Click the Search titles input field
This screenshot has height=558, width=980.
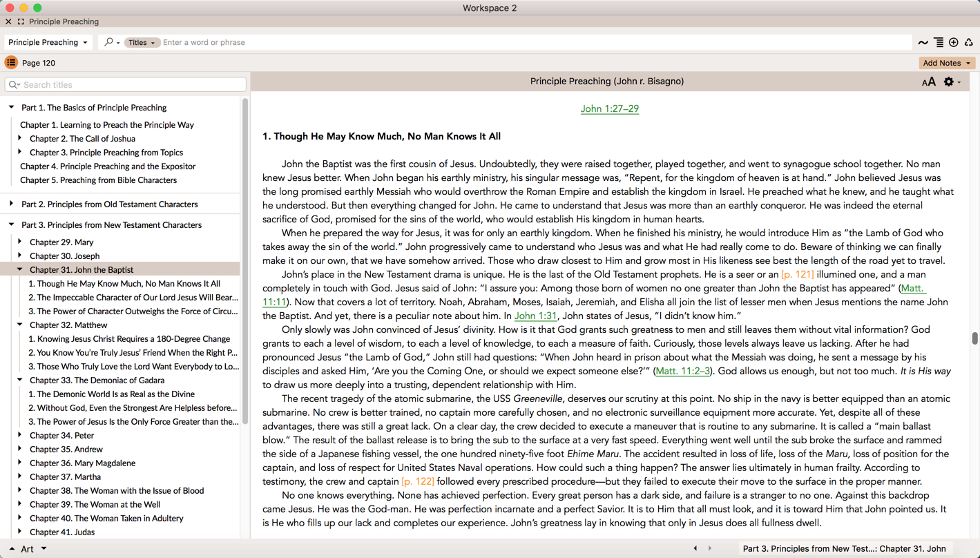(x=126, y=85)
